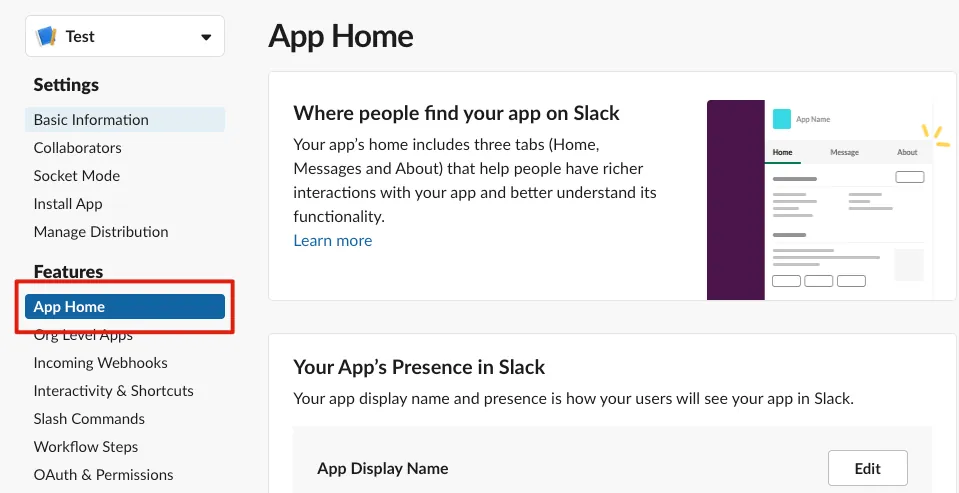
Task: Expand the dropdown arrow beside Test
Action: 206,37
